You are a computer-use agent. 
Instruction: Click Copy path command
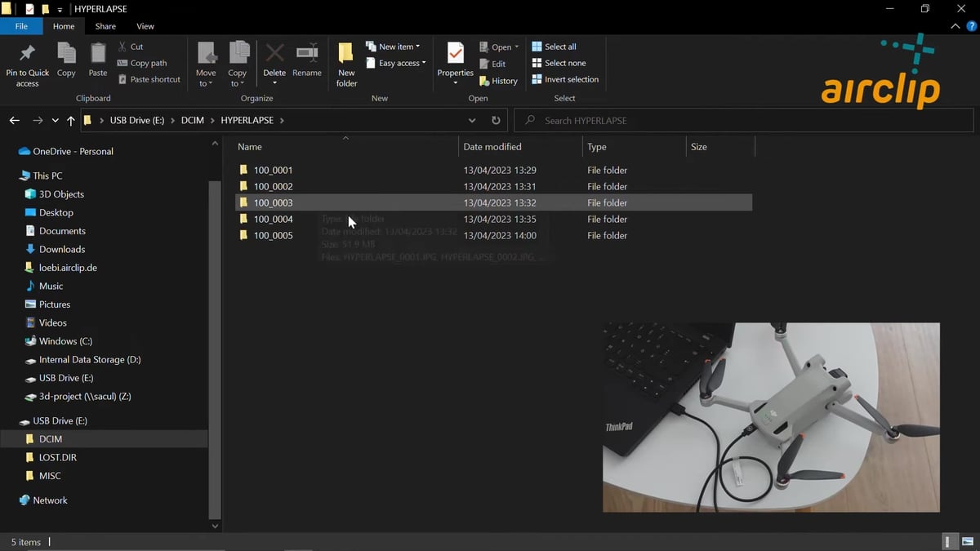(142, 63)
